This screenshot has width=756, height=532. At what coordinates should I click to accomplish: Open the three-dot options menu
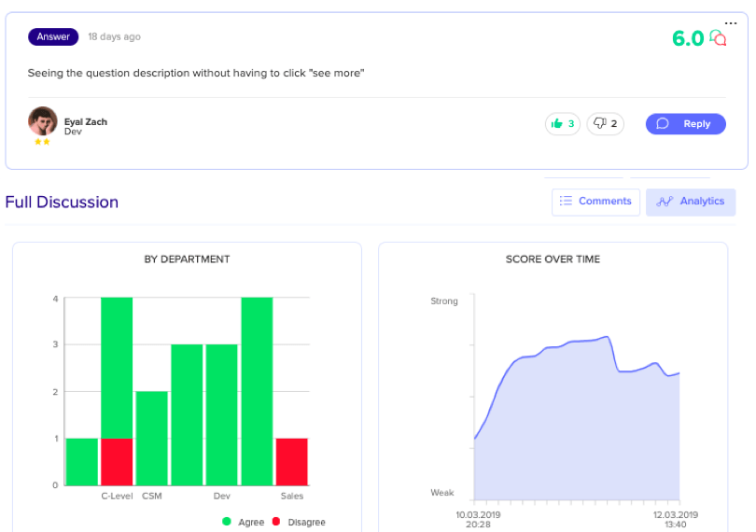[731, 23]
